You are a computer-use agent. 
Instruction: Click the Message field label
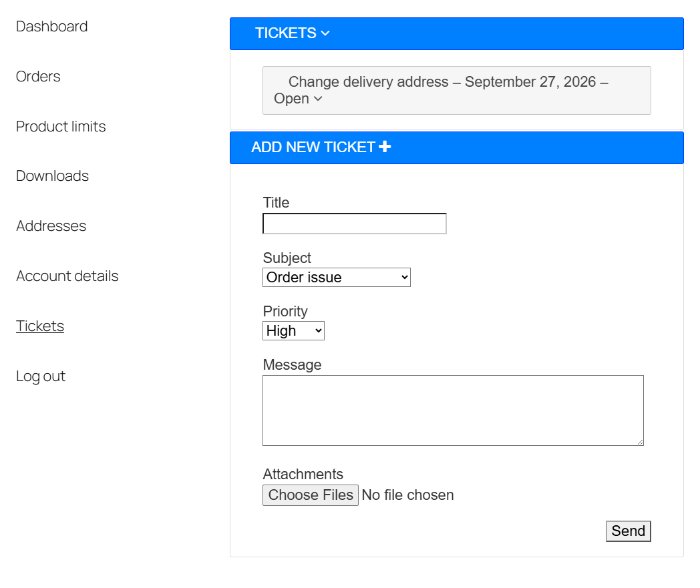(x=292, y=364)
